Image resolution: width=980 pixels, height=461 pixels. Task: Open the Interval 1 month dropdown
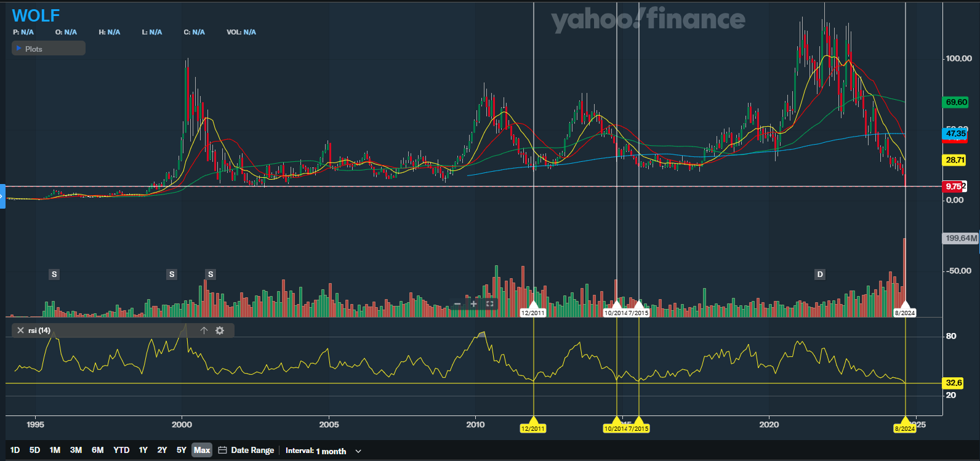pyautogui.click(x=323, y=451)
